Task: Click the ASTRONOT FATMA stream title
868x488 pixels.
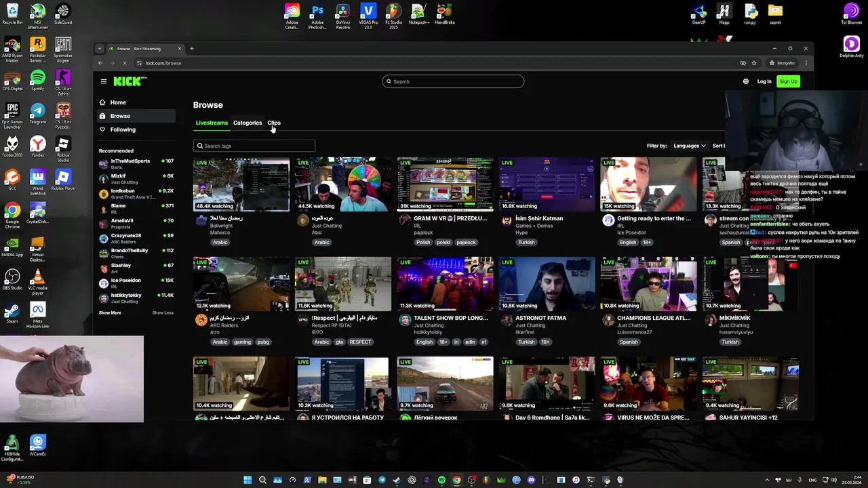Action: click(x=541, y=318)
